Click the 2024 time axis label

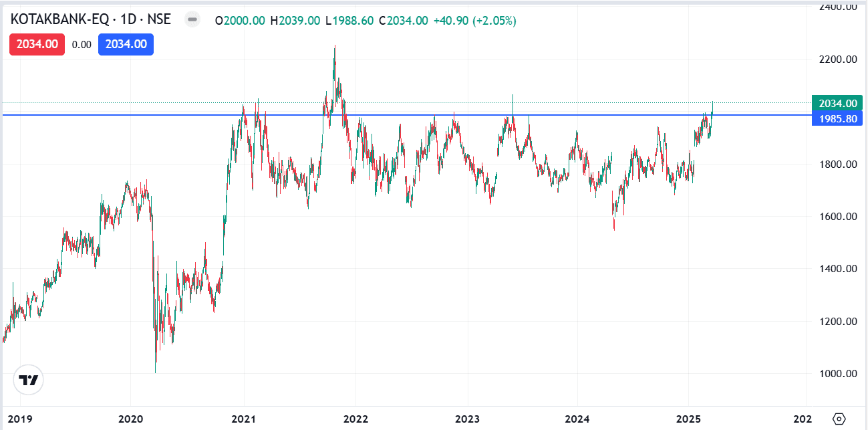point(577,419)
